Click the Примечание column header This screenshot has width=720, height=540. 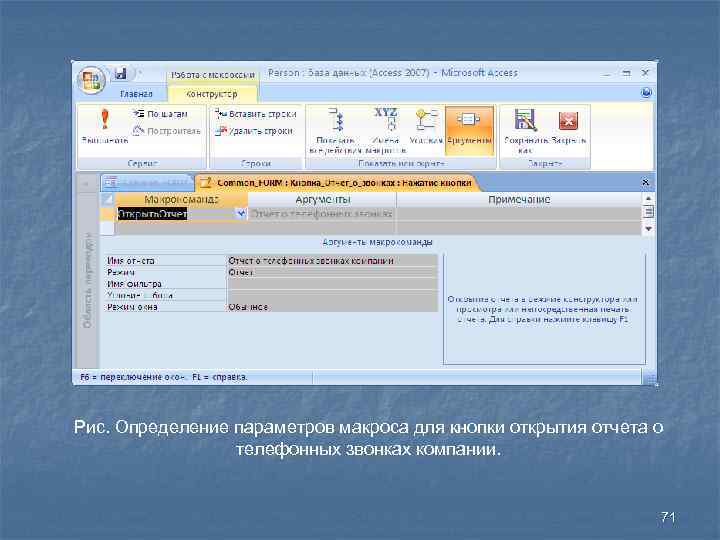[x=519, y=200]
